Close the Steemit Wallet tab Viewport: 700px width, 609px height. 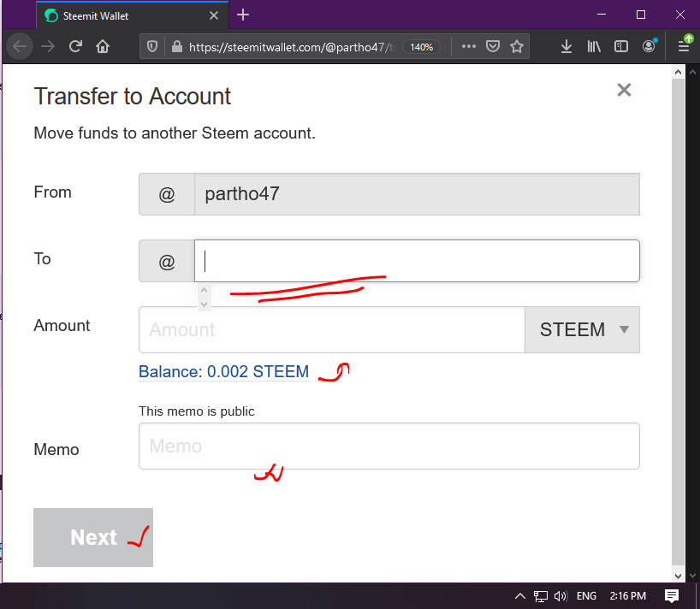(x=214, y=15)
